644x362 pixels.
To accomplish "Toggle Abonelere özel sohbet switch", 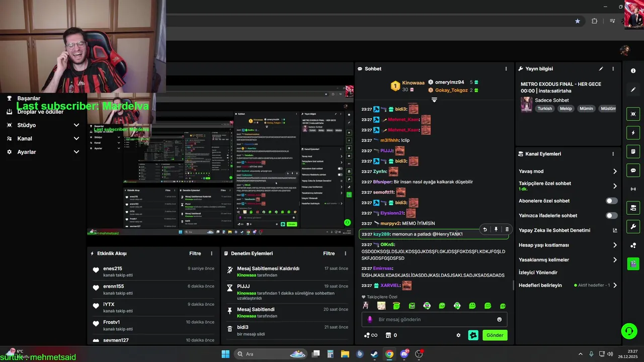I will coord(611,201).
